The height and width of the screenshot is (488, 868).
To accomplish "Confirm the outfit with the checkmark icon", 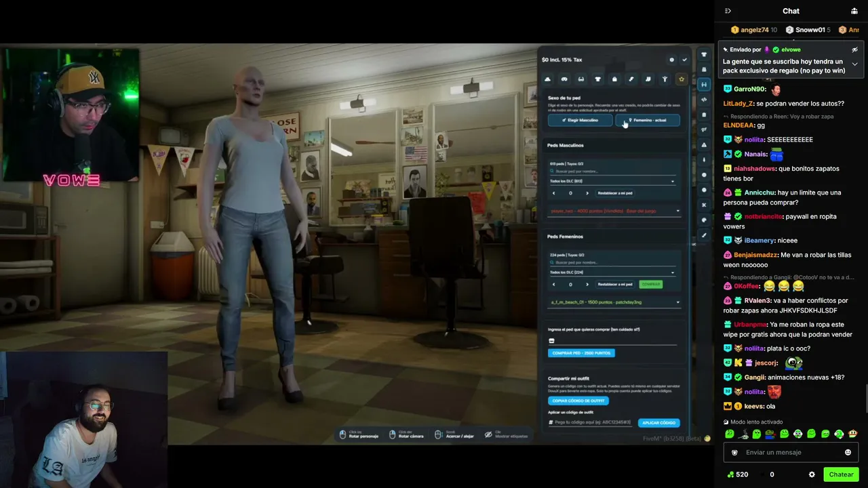I will (x=684, y=60).
